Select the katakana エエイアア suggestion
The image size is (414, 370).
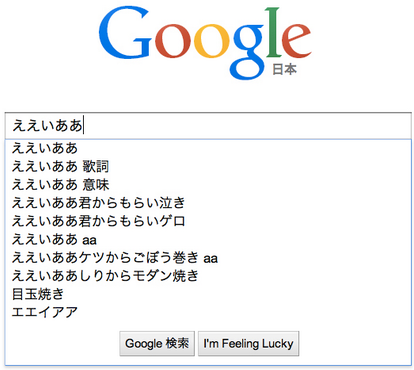click(208, 312)
